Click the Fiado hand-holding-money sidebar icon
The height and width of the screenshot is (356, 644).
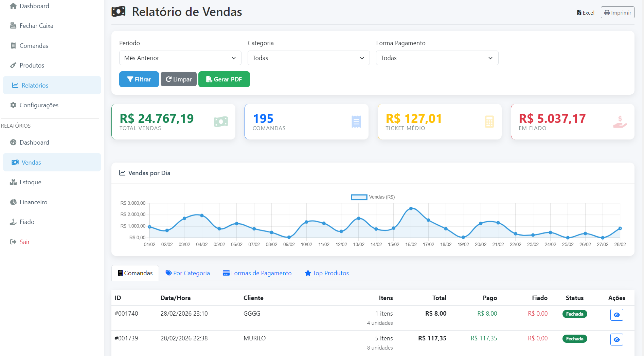click(x=13, y=222)
